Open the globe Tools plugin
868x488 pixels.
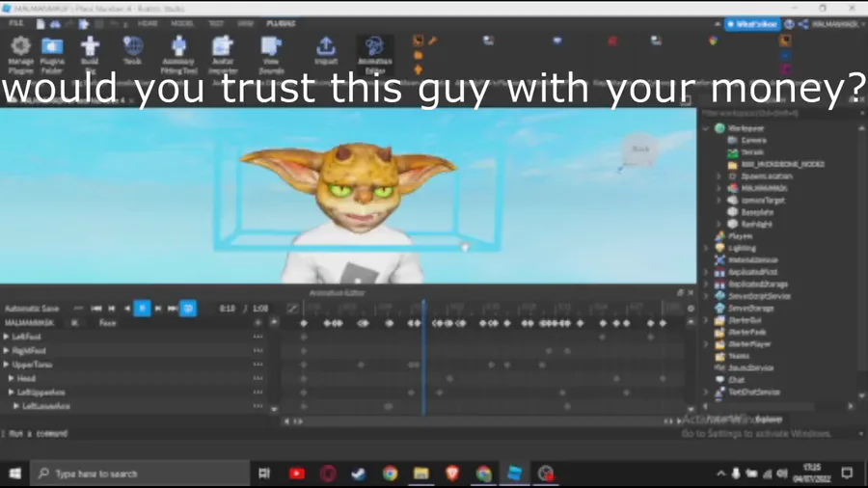[x=133, y=51]
